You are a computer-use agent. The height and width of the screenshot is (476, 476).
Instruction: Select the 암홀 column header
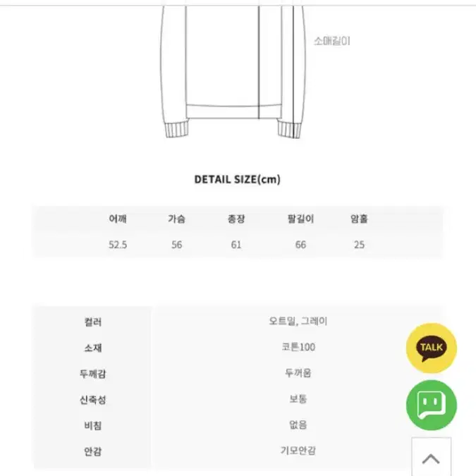[359, 219]
